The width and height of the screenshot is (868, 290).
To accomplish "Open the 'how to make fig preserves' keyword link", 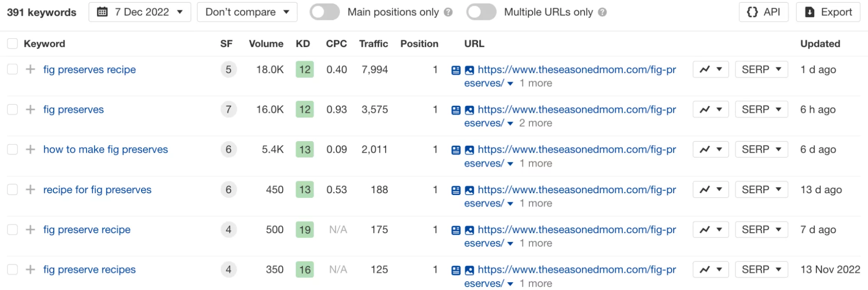I will [106, 149].
